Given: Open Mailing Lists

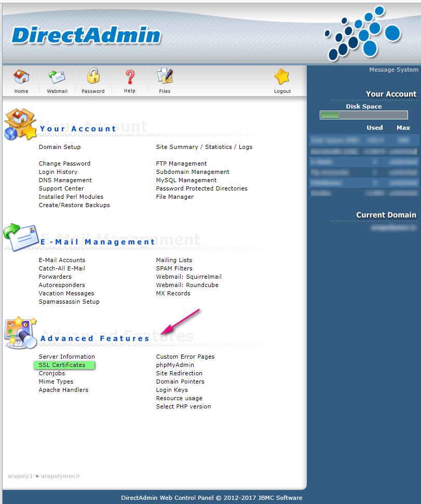Looking at the screenshot, I should 174,260.
